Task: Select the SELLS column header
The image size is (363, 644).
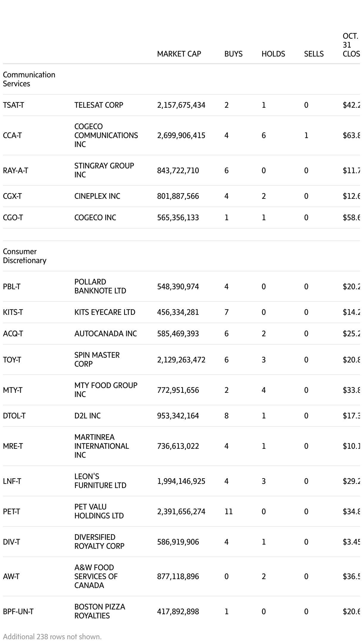Action: pyautogui.click(x=314, y=54)
